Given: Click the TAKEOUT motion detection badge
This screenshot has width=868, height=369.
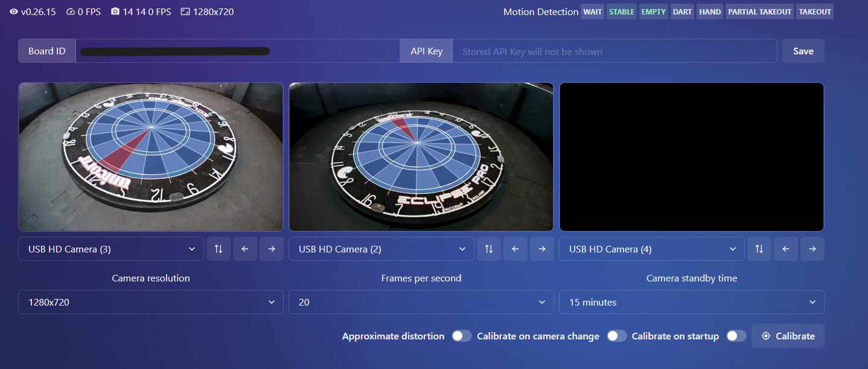Looking at the screenshot, I should click(815, 11).
